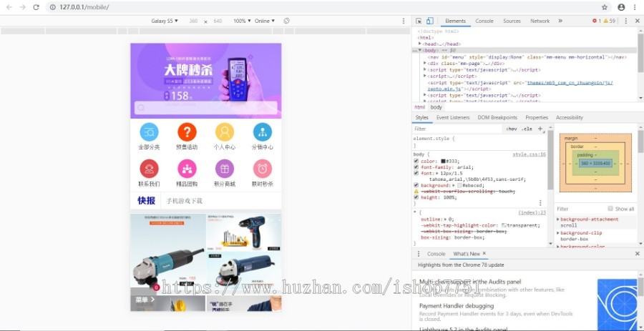Select the html breadcrumb in Elements
This screenshot has width=644, height=331.
(419, 107)
